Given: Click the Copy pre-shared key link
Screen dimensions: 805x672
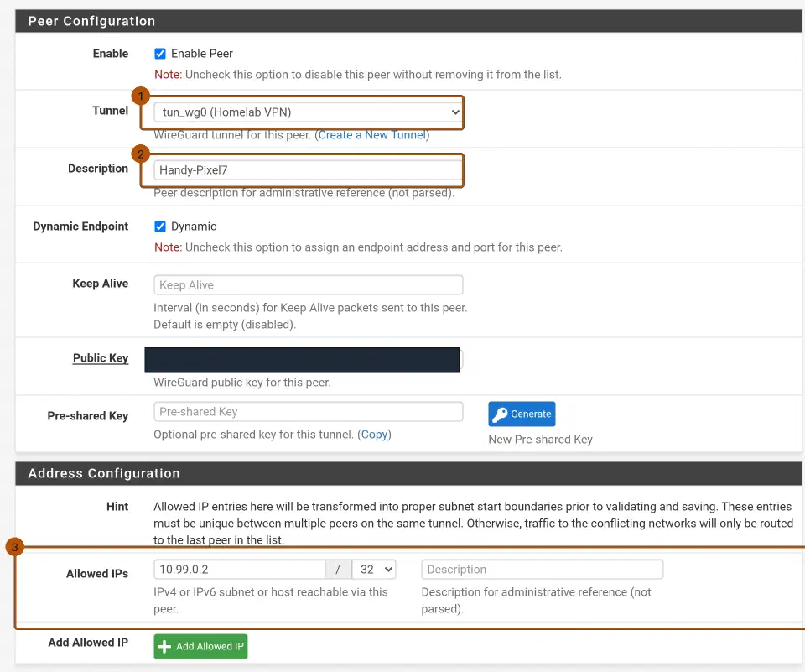Looking at the screenshot, I should click(374, 435).
